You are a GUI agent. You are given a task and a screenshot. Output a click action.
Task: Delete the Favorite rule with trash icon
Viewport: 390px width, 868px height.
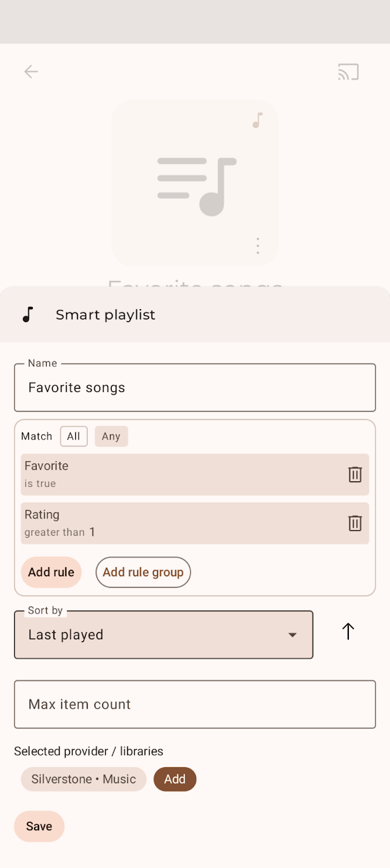[x=355, y=475]
